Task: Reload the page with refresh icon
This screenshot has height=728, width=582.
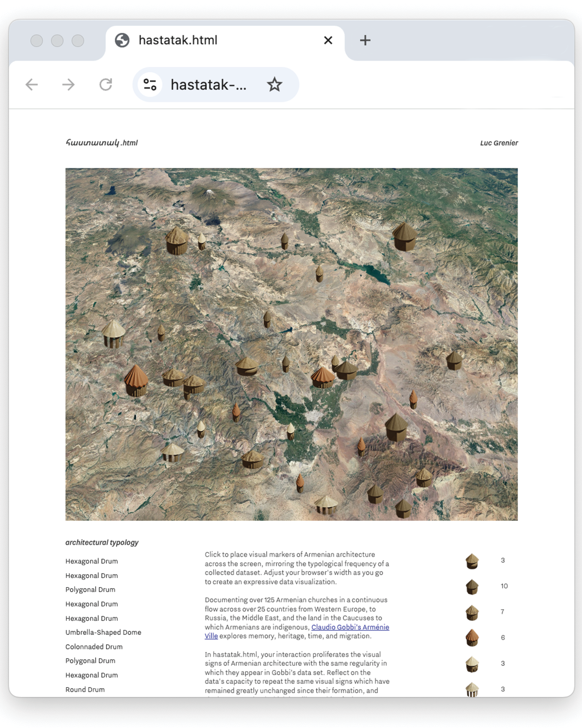Action: (105, 84)
